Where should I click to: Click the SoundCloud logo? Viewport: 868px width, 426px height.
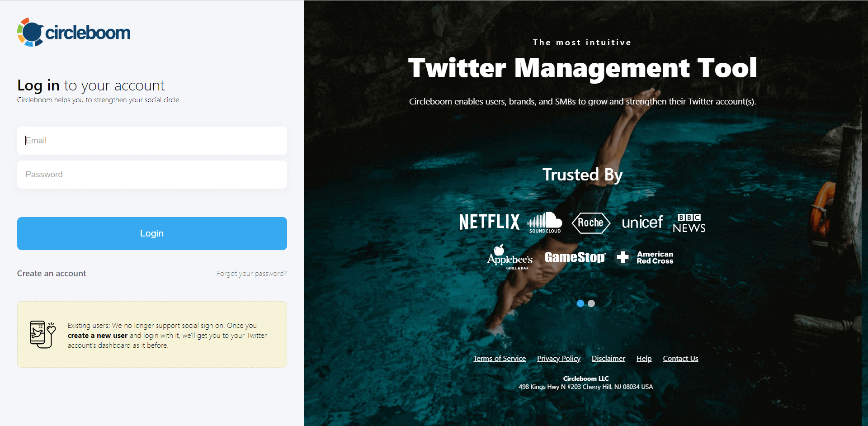pyautogui.click(x=545, y=222)
